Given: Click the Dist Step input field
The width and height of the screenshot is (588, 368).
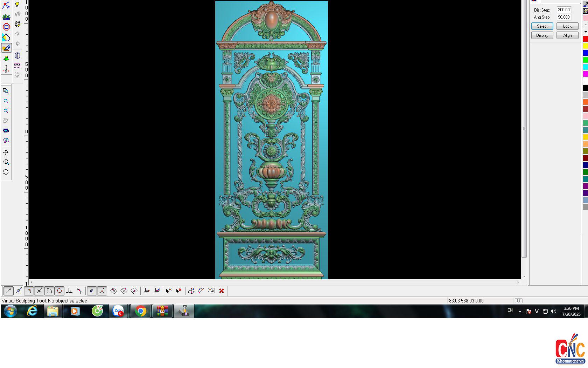Looking at the screenshot, I should 564,10.
